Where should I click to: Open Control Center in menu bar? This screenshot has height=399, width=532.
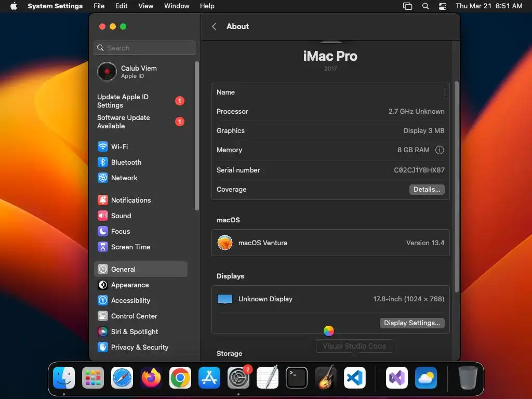pos(443,6)
